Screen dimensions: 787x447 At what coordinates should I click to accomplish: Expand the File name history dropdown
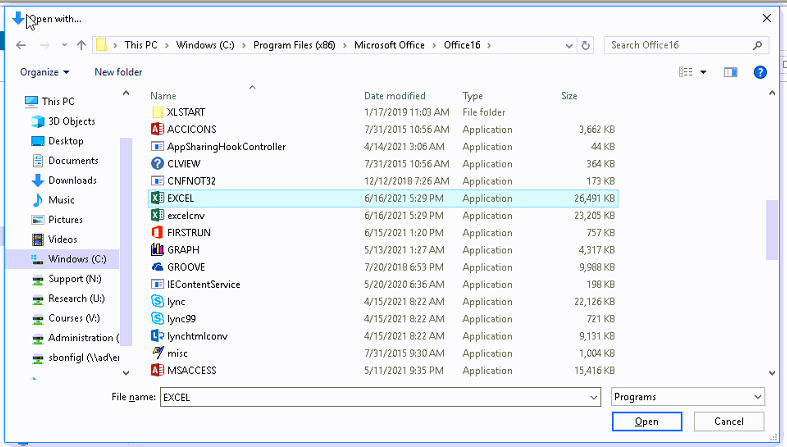pyautogui.click(x=593, y=397)
